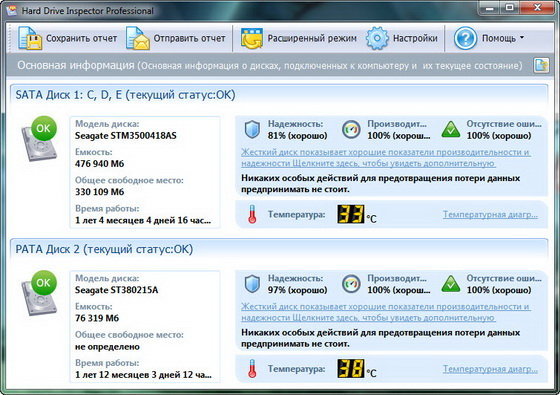Click the model Seagate ST380215A
The image size is (560, 395).
[x=116, y=290]
